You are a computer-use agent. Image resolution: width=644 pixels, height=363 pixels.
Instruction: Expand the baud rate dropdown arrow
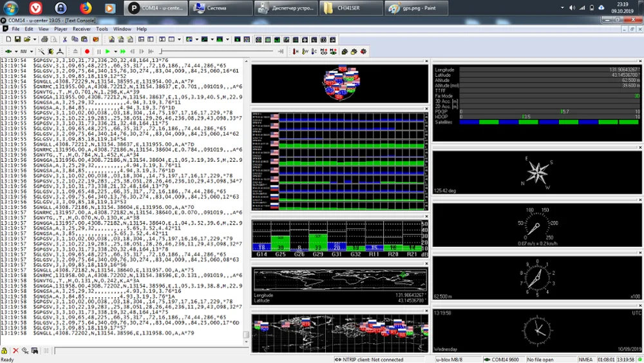point(31,52)
